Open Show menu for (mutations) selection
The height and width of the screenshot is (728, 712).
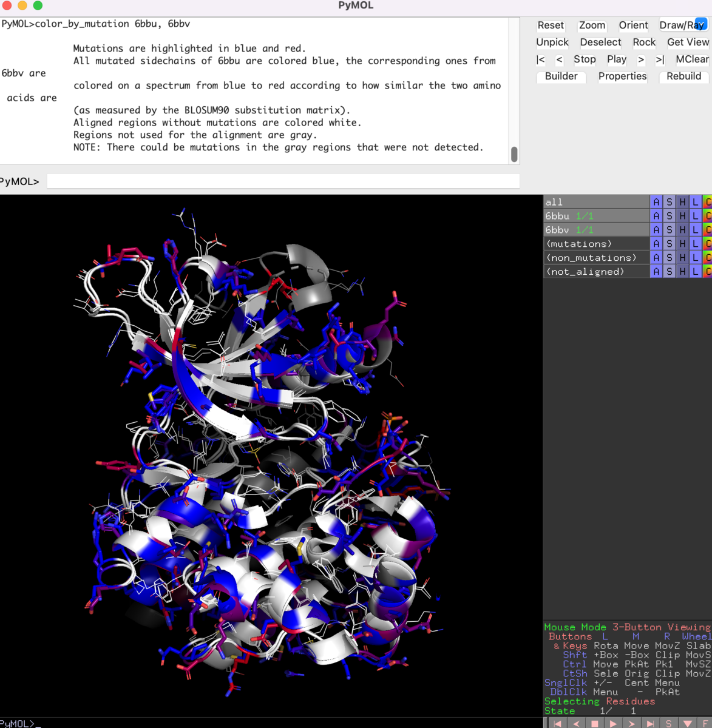click(670, 244)
